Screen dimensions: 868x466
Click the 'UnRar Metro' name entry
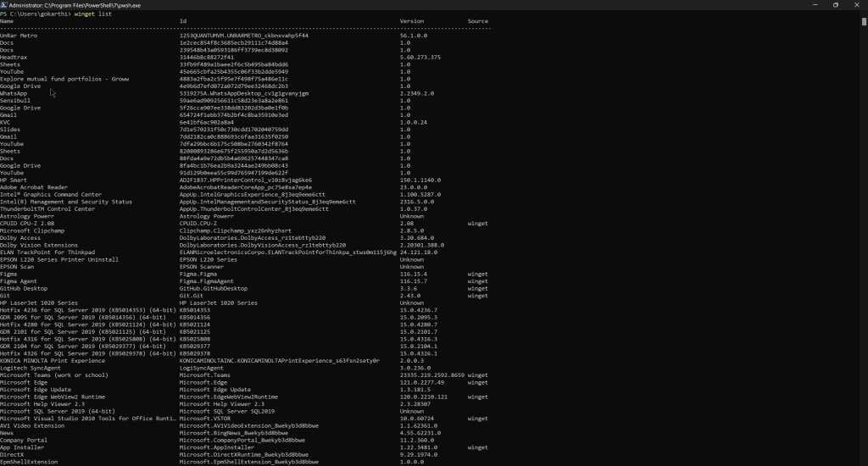[x=19, y=36]
